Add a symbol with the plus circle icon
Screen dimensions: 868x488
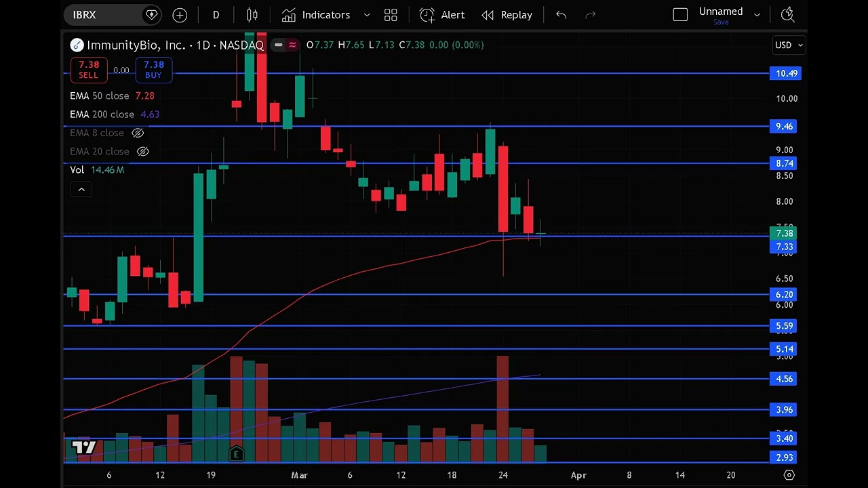point(180,15)
